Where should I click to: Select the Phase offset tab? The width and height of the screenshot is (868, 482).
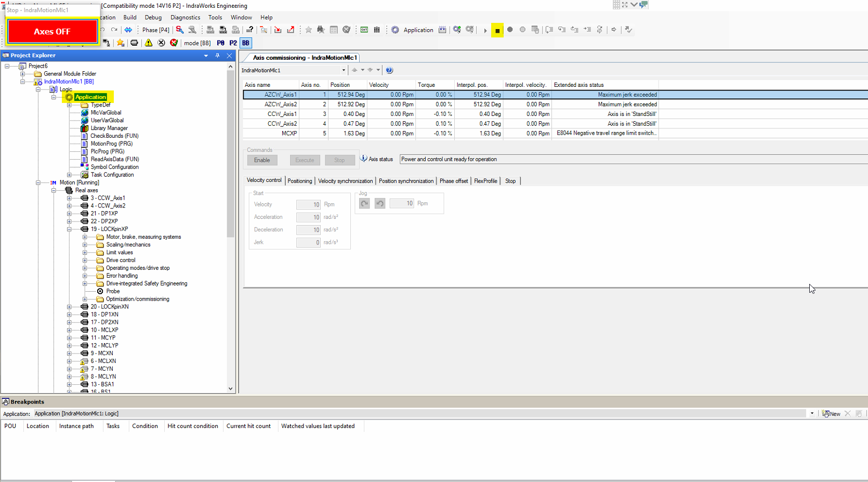454,181
